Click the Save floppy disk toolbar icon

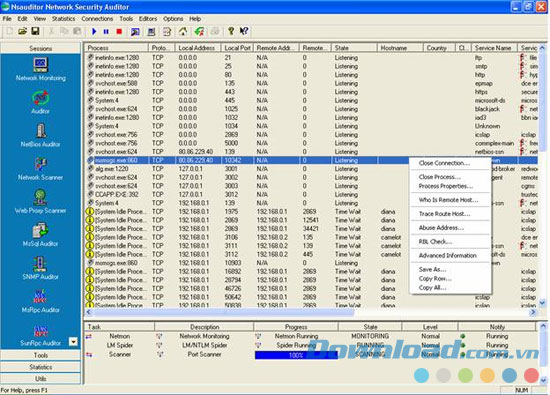point(35,31)
